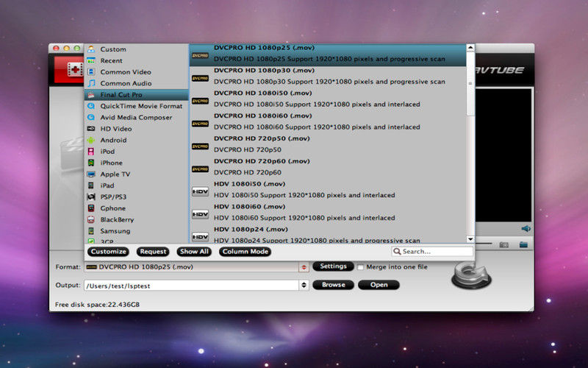
Task: Click the iPod device icon
Action: pyautogui.click(x=91, y=152)
